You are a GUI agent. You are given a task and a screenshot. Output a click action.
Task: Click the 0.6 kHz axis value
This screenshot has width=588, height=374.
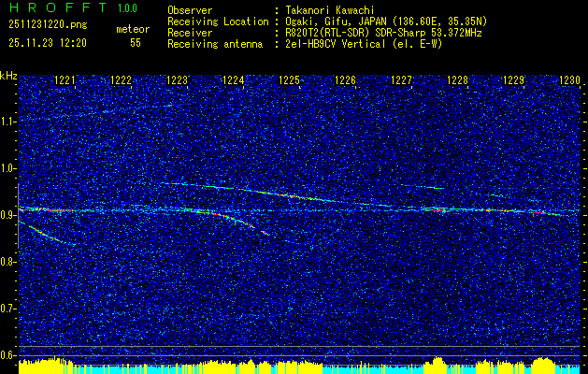coord(8,355)
